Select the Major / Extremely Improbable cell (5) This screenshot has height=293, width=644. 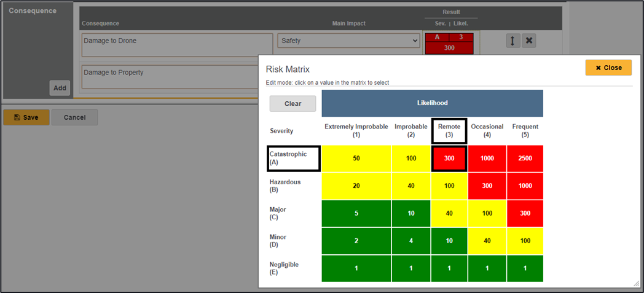point(356,213)
